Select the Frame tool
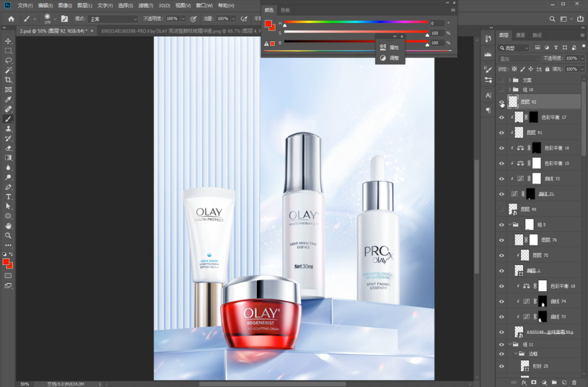 (8, 90)
